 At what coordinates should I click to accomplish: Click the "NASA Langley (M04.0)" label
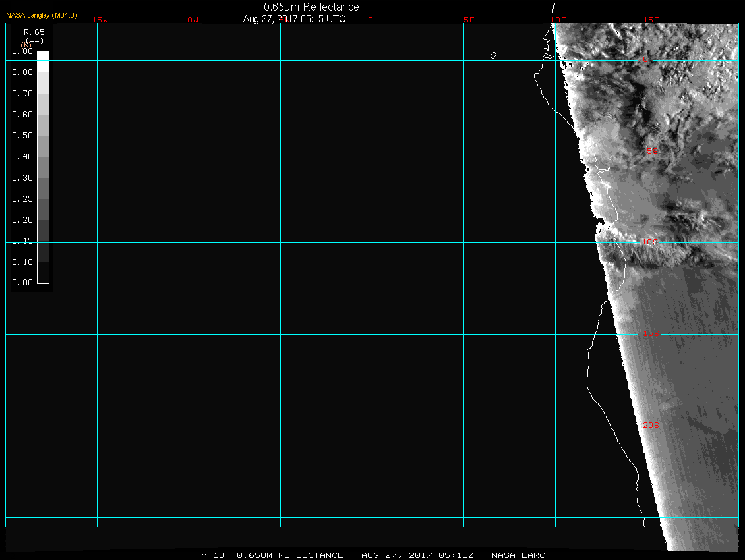[x=42, y=14]
